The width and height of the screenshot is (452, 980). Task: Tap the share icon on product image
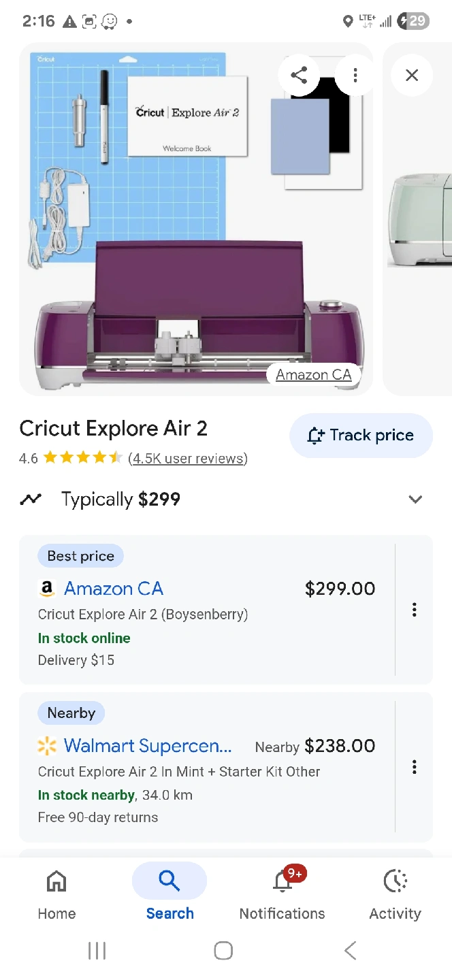coord(299,75)
